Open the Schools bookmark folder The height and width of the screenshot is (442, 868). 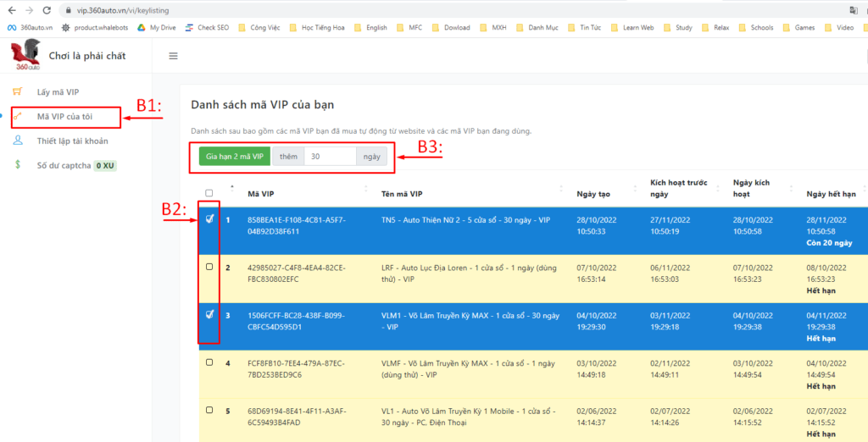(x=755, y=27)
